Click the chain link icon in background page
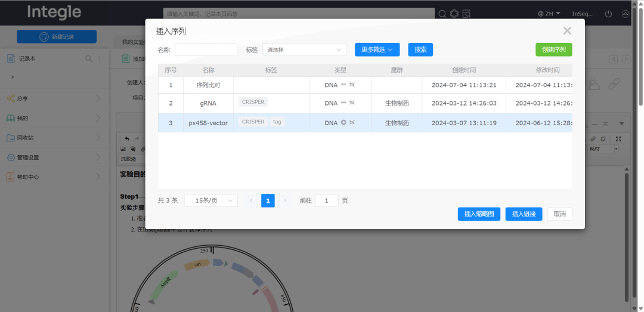 (614, 84)
